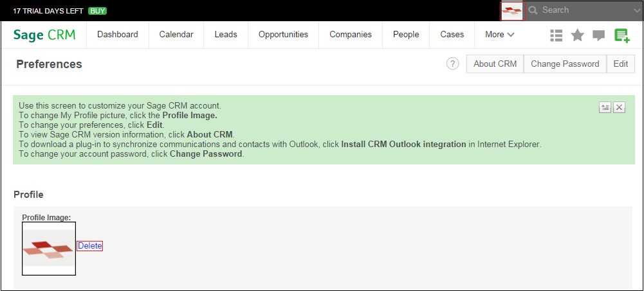Close the green help banner
The height and width of the screenshot is (291, 644).
[x=619, y=107]
